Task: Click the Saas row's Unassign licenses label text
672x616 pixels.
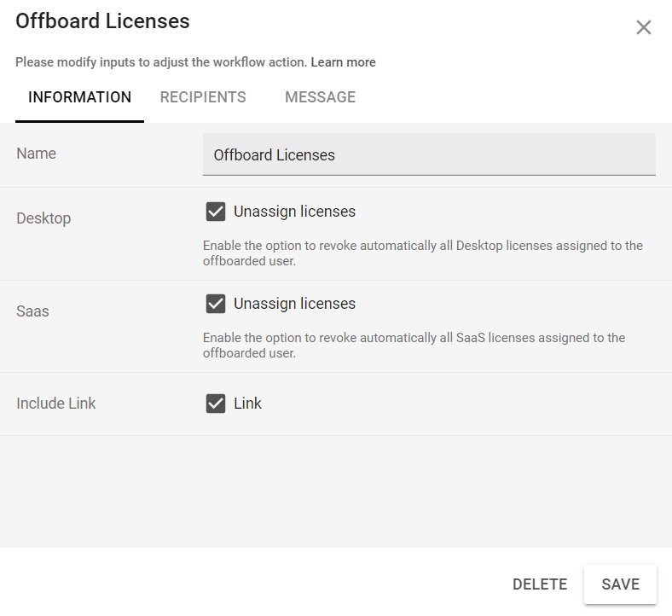Action: click(294, 304)
